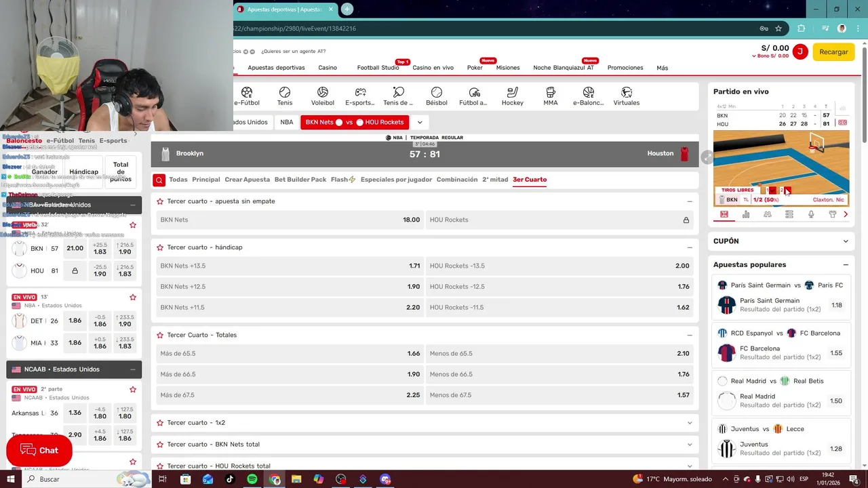The image size is (868, 488).
Task: Bookmark this page with browser star icon
Action: click(778, 28)
